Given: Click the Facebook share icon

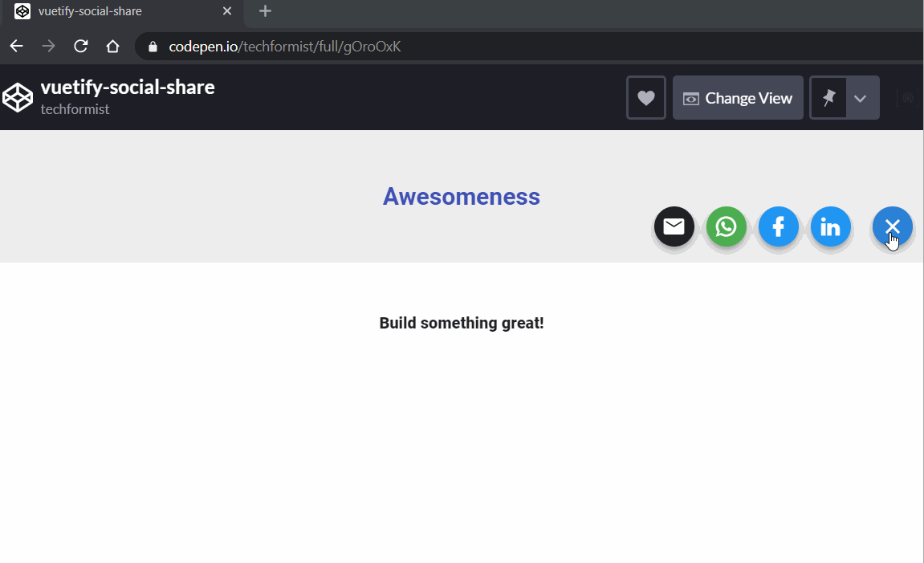Looking at the screenshot, I should (778, 226).
